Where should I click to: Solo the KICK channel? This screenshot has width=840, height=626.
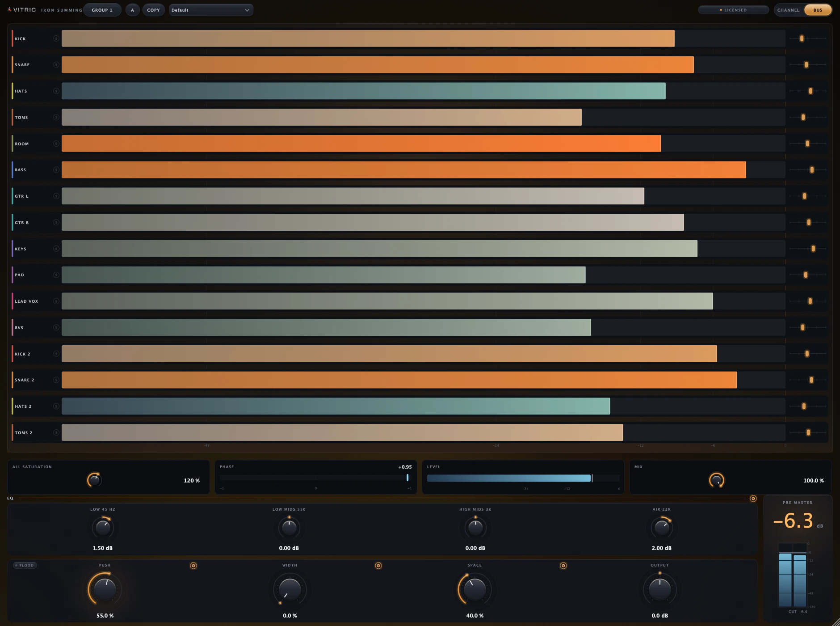(56, 38)
